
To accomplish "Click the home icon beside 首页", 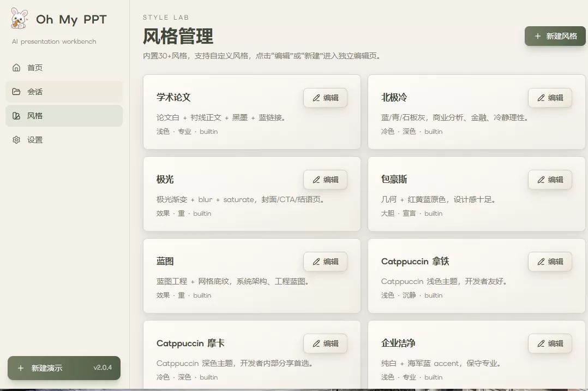I will coord(16,68).
